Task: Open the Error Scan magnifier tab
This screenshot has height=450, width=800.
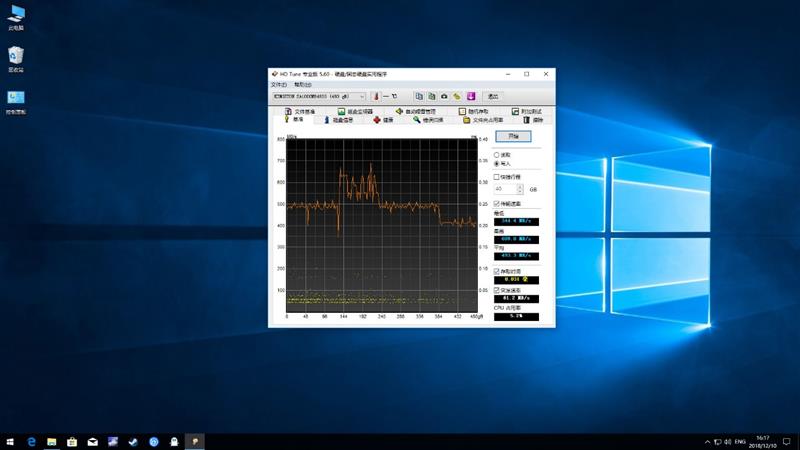Action: click(428, 120)
